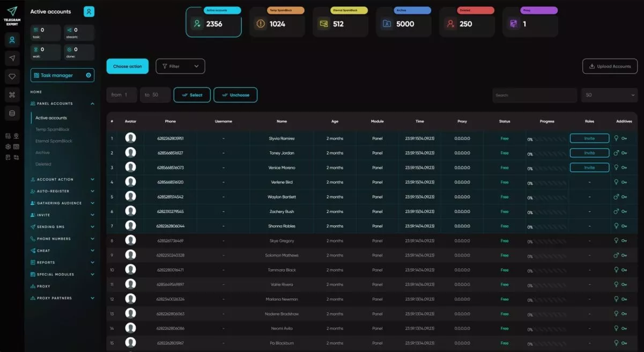Click Invite button in Slyvia Ramirez row
The width and height of the screenshot is (644, 352).
[x=589, y=138]
